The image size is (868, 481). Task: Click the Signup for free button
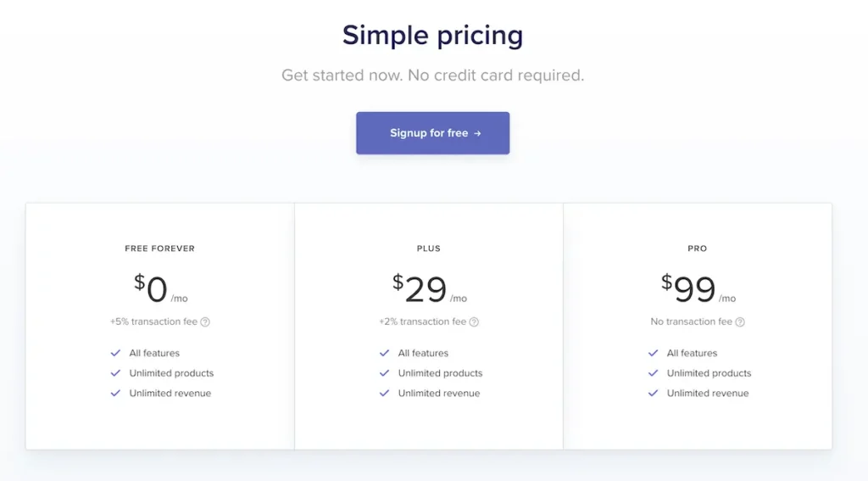click(x=432, y=133)
